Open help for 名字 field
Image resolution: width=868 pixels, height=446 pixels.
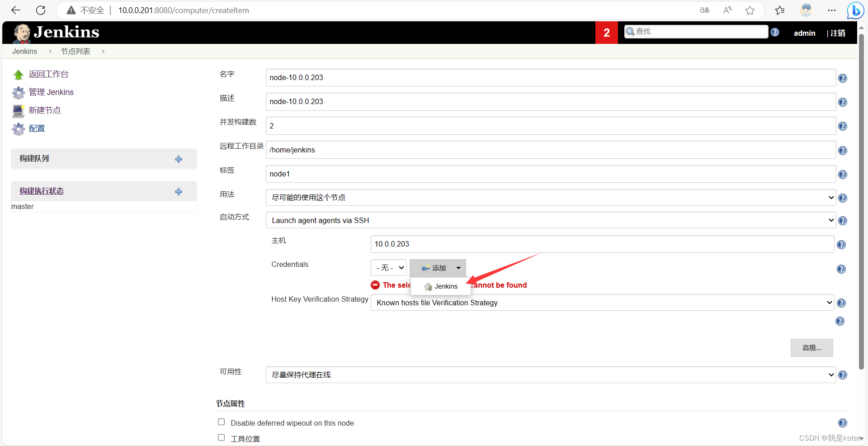[843, 78]
